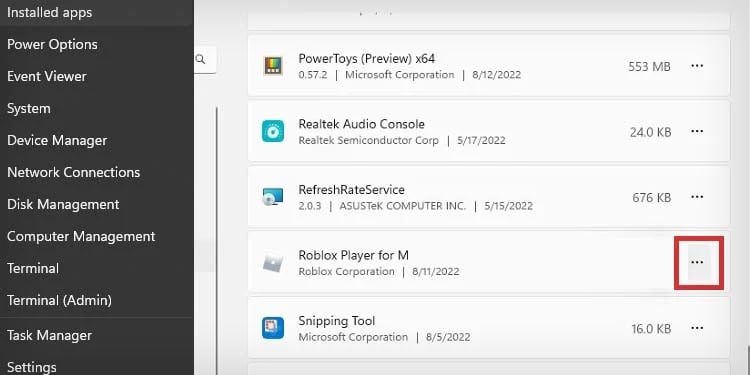This screenshot has height=375, width=750.
Task: Click ASUSTeK COMPUTER INC. publisher text
Action: tap(402, 206)
